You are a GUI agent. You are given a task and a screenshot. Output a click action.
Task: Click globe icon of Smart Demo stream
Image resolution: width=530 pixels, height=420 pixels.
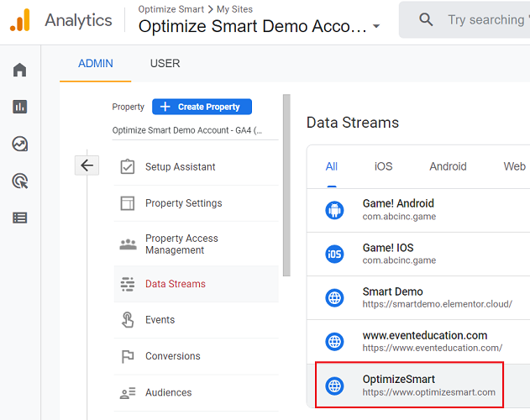pyautogui.click(x=334, y=298)
